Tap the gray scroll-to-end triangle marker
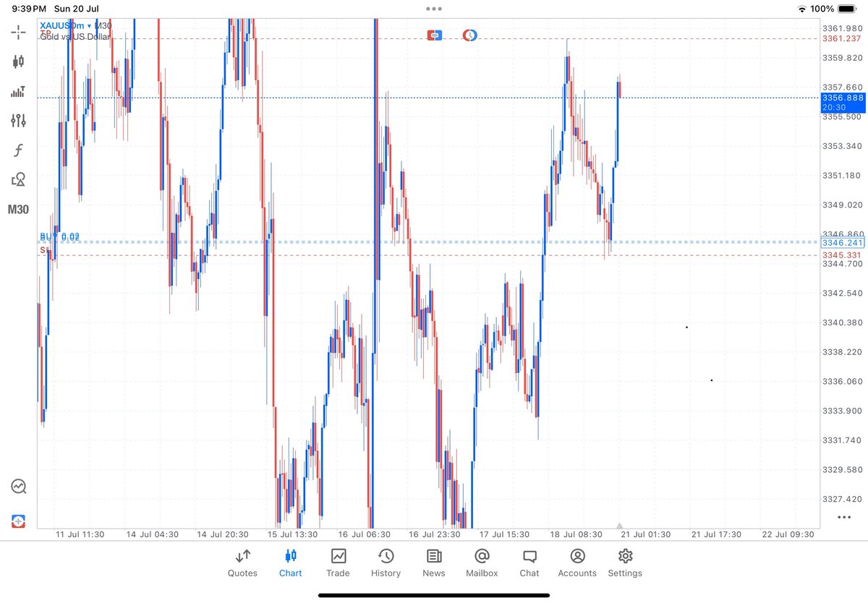868x603 pixels. point(619,526)
